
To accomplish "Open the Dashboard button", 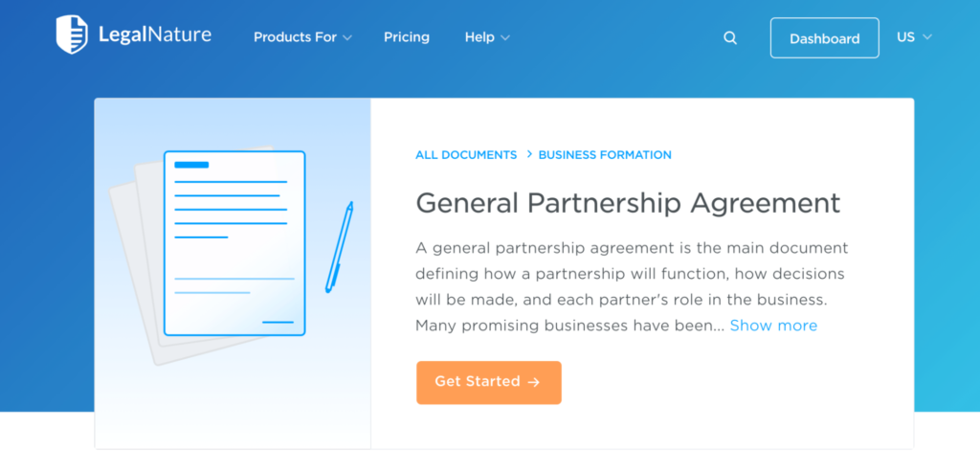I will click(x=824, y=38).
